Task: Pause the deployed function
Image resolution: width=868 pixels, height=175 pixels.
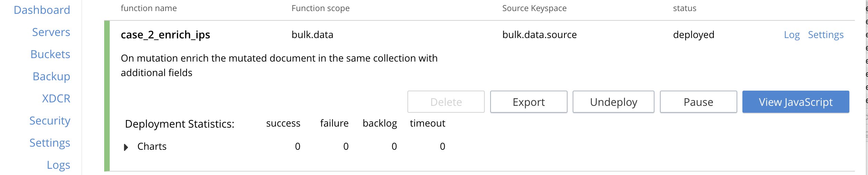Action: click(x=698, y=102)
